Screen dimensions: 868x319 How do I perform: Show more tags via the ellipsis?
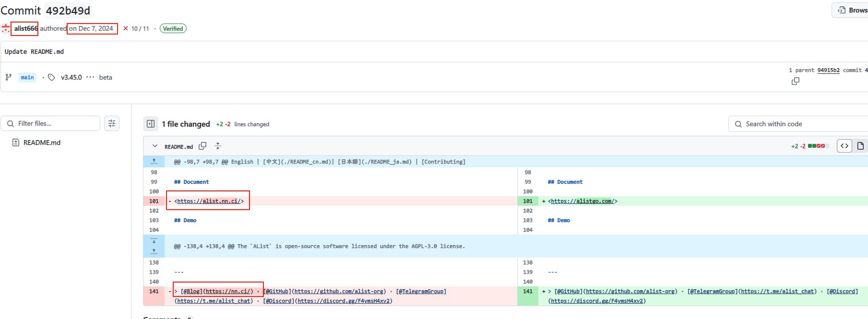[x=90, y=77]
